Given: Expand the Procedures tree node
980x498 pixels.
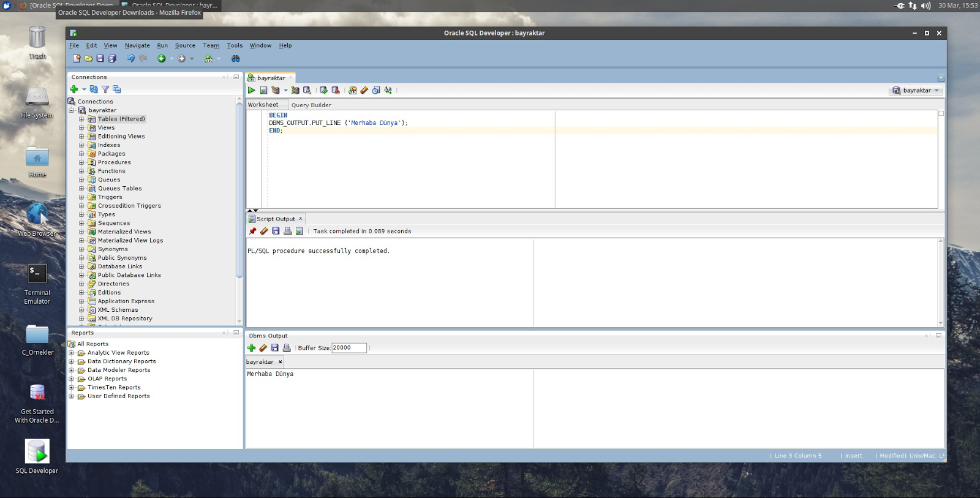Looking at the screenshot, I should click(x=81, y=162).
